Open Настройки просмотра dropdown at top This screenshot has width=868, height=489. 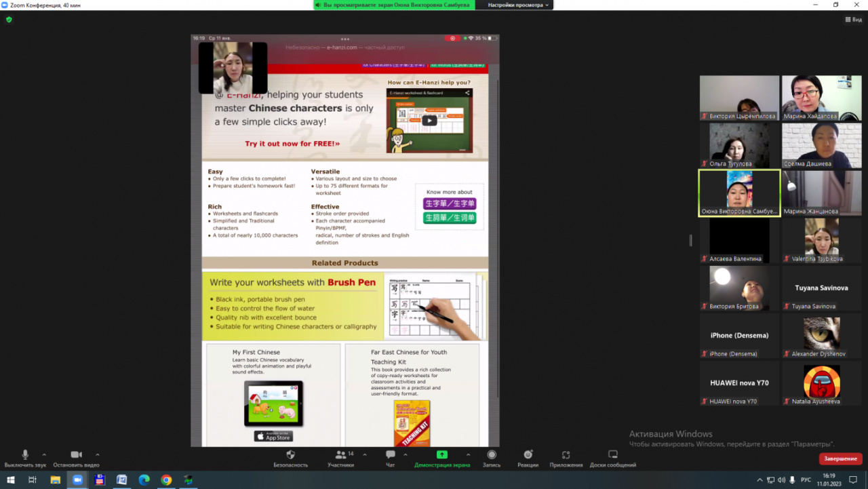click(x=519, y=5)
